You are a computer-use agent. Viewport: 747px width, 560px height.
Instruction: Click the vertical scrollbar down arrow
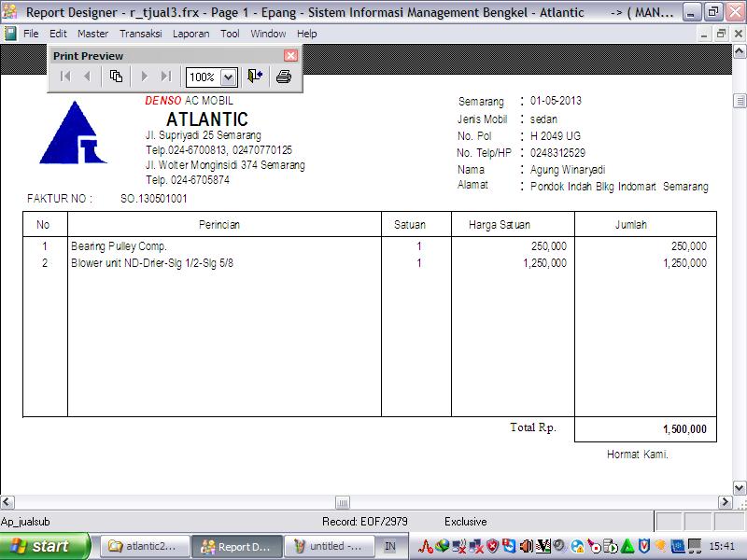pyautogui.click(x=740, y=485)
